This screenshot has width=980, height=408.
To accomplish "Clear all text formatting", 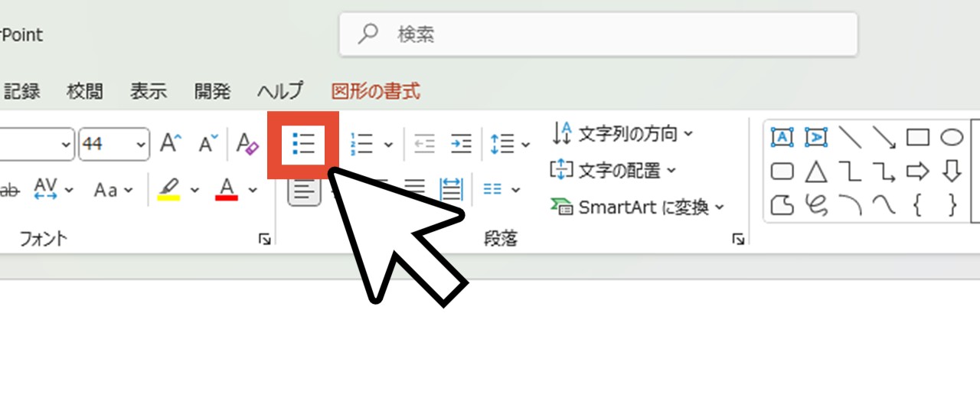I will [x=247, y=143].
